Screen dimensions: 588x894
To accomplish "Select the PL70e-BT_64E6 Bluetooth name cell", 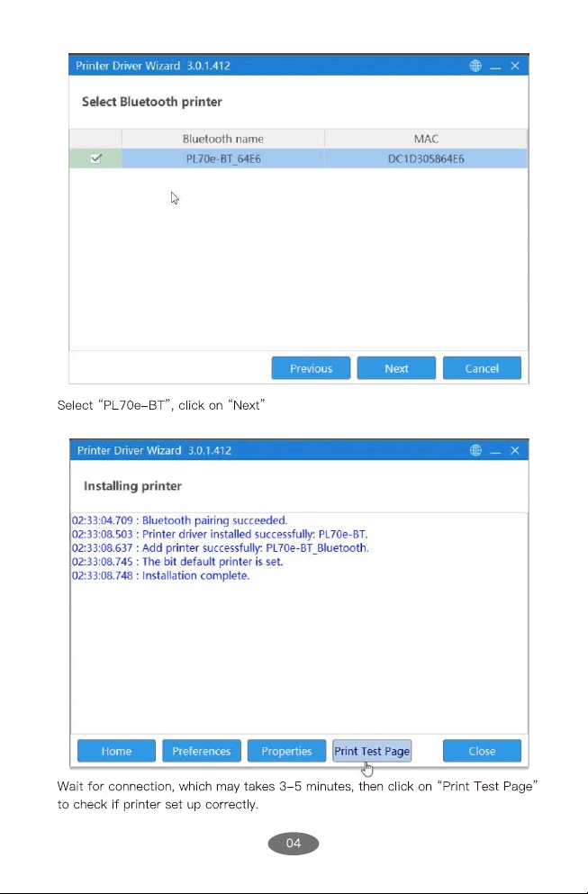I will tap(223, 158).
